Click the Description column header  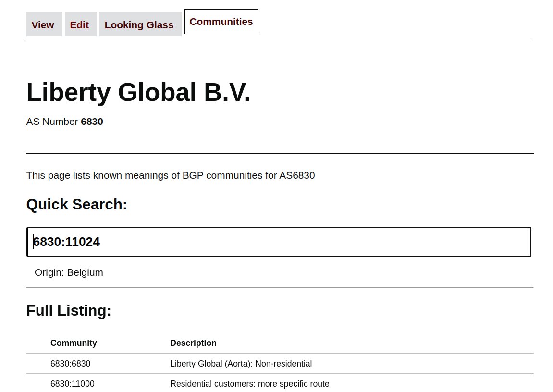pos(193,343)
